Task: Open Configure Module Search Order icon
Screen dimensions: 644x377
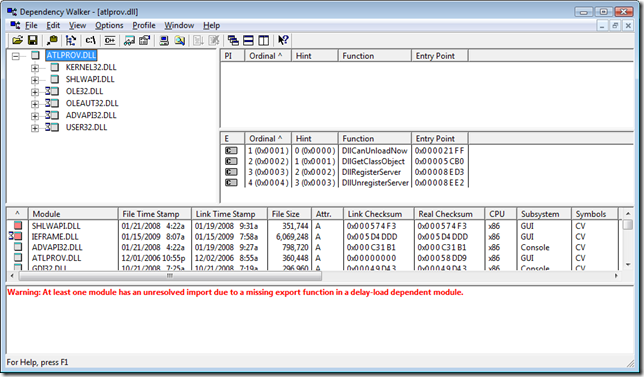Action: click(x=179, y=40)
